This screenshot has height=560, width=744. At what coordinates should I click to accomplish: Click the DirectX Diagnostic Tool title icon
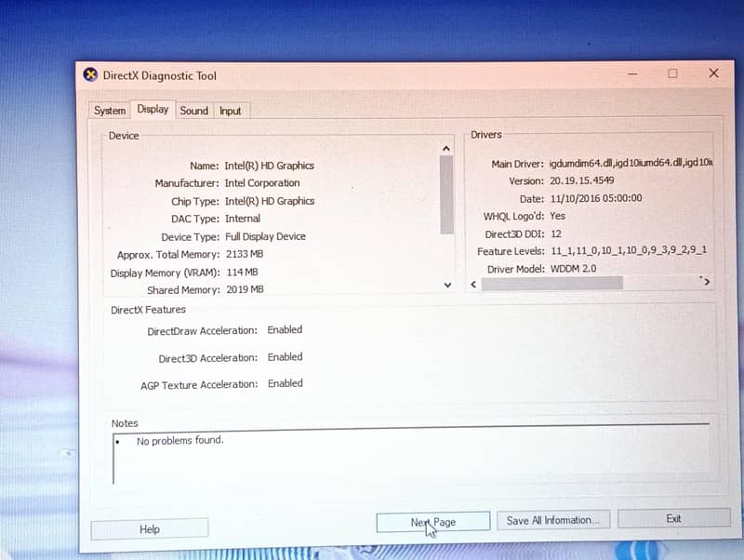click(90, 75)
